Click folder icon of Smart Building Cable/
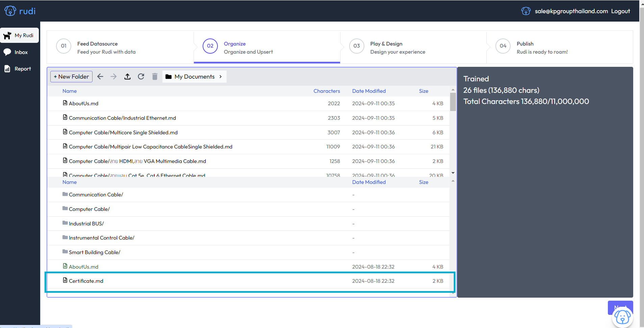The height and width of the screenshot is (328, 644). click(x=65, y=252)
